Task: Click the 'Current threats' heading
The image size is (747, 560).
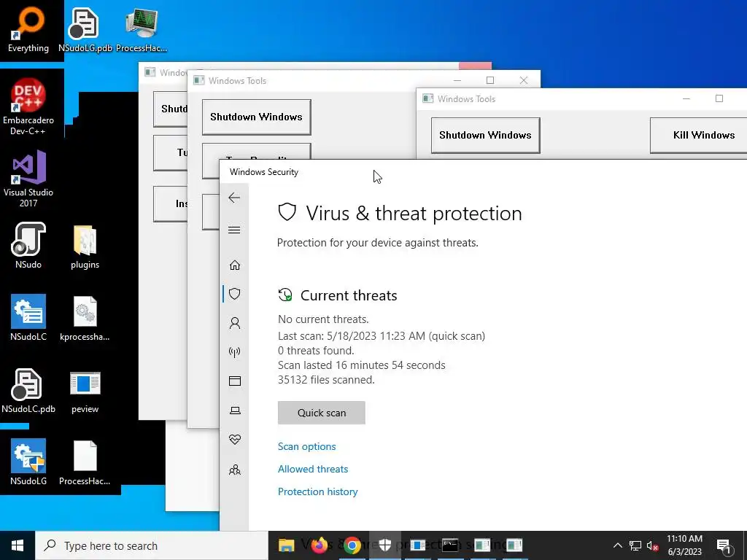Action: [349, 295]
